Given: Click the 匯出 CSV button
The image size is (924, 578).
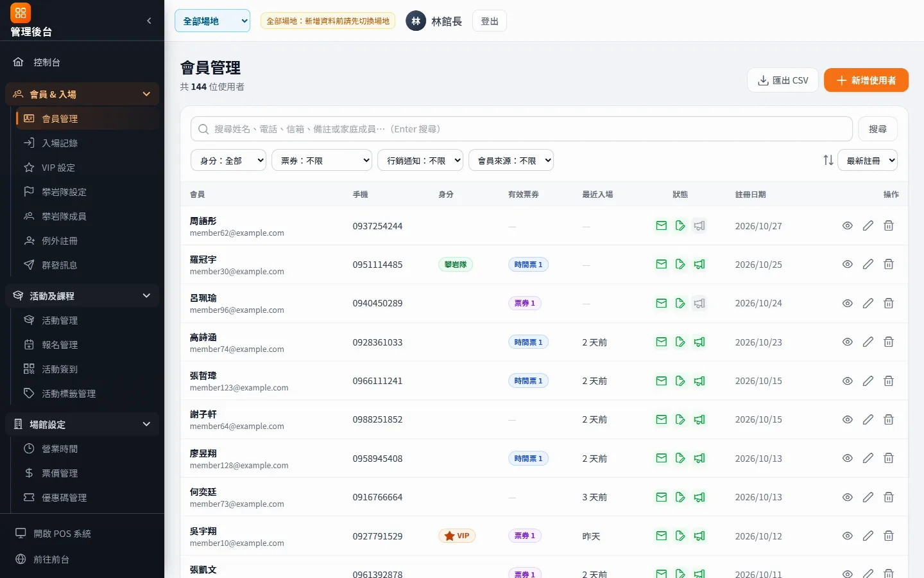Looking at the screenshot, I should coord(783,80).
